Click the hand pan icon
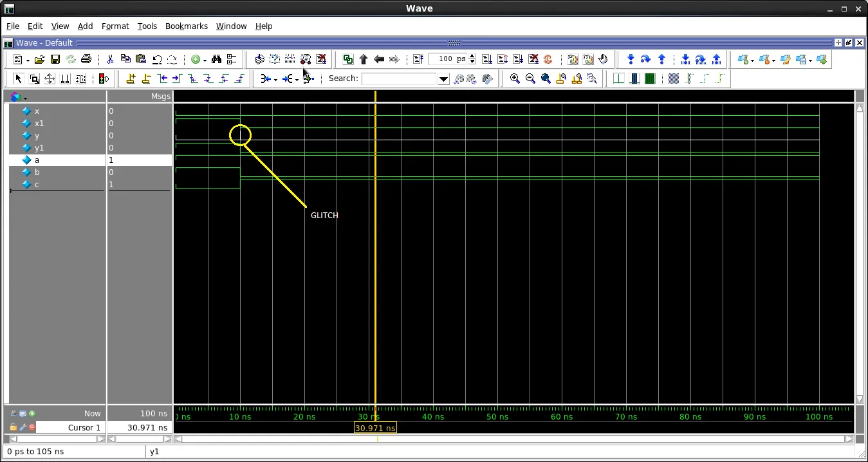Screen dimensions: 868x462 tap(604, 59)
